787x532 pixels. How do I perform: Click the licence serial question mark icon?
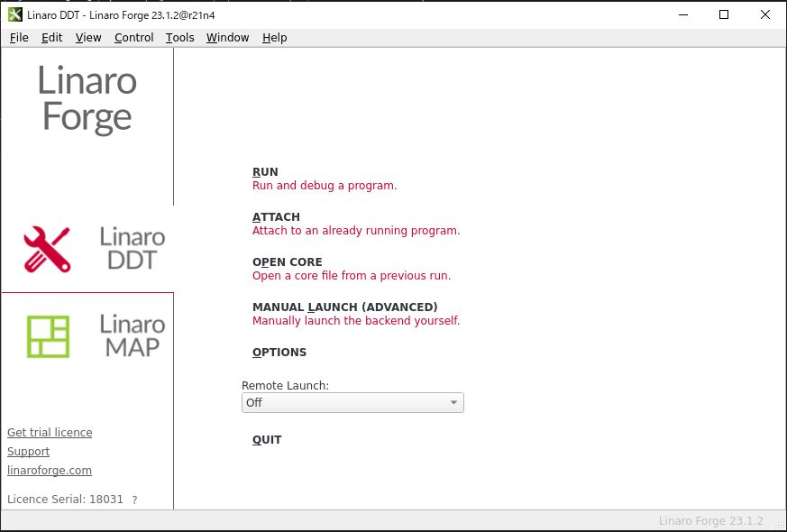134,500
